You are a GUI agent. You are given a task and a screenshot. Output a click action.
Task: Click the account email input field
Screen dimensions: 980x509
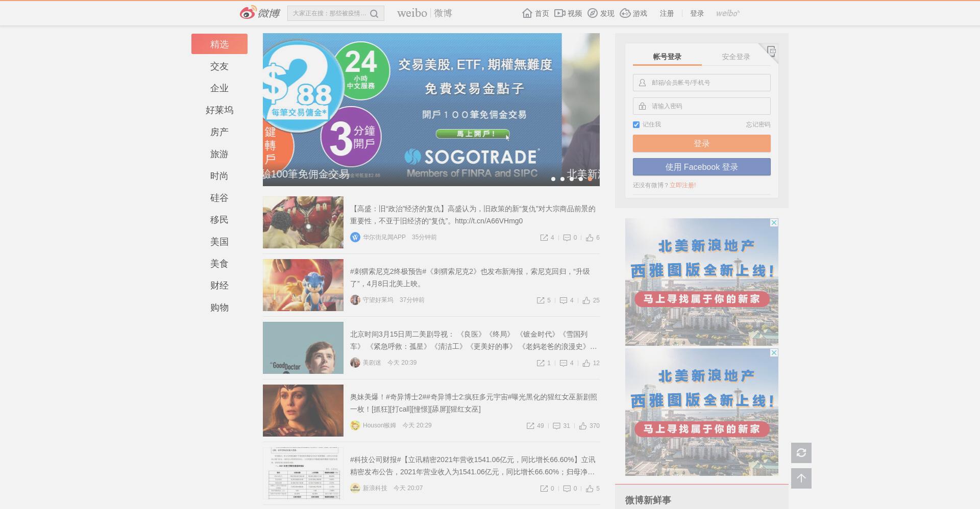[702, 83]
